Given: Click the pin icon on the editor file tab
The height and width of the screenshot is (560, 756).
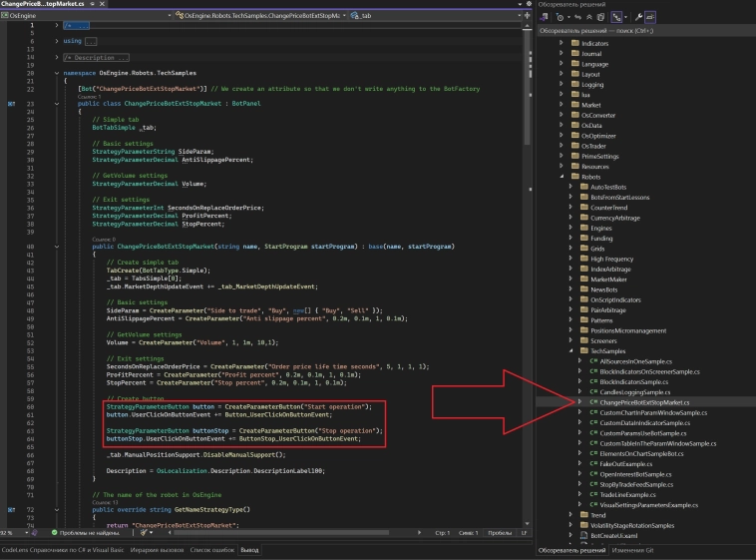Looking at the screenshot, I should tap(94, 4).
